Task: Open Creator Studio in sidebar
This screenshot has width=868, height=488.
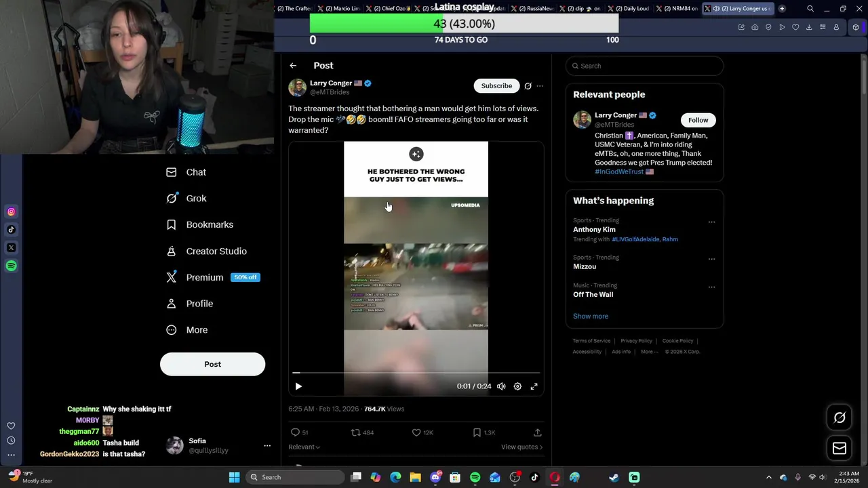Action: tap(206, 251)
